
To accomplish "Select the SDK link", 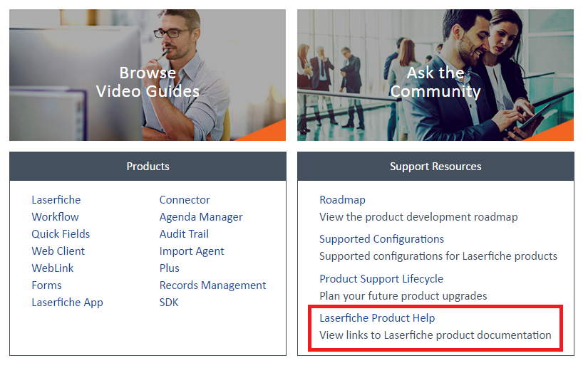I will 169,303.
